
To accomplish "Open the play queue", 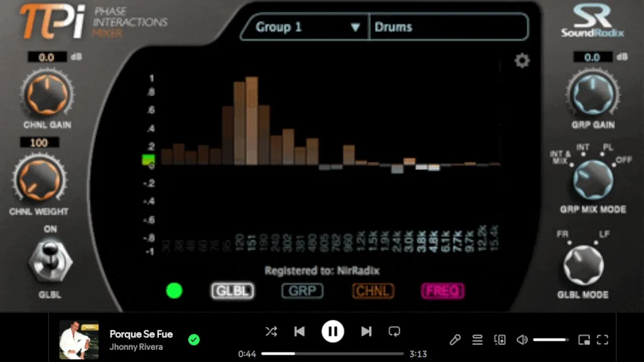I will pyautogui.click(x=477, y=340).
